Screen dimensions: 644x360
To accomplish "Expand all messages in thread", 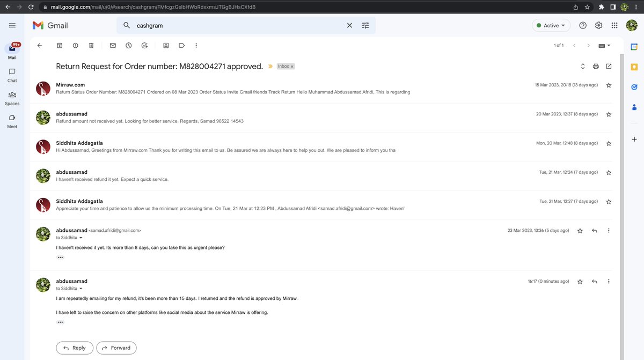I will pos(583,67).
